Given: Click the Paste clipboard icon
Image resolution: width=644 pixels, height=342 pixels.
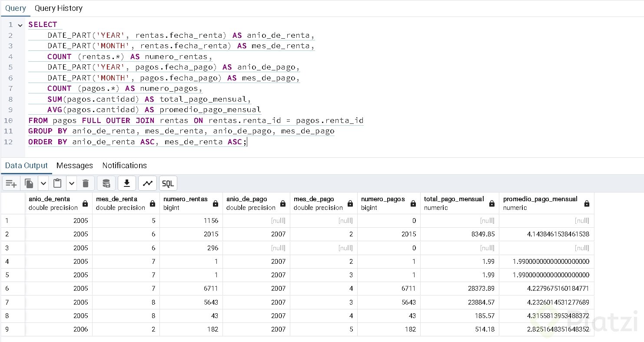Looking at the screenshot, I should tap(57, 183).
